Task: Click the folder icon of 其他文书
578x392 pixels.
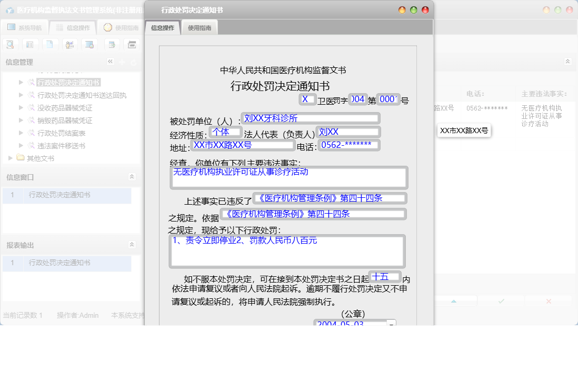Action: (21, 158)
